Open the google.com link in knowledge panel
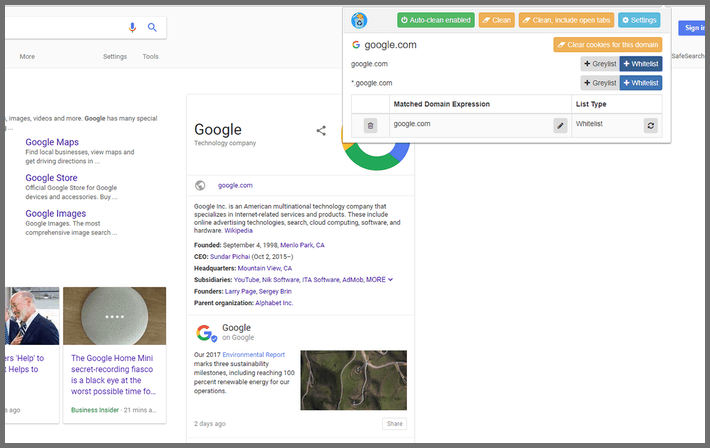The width and height of the screenshot is (710, 448). pos(235,185)
